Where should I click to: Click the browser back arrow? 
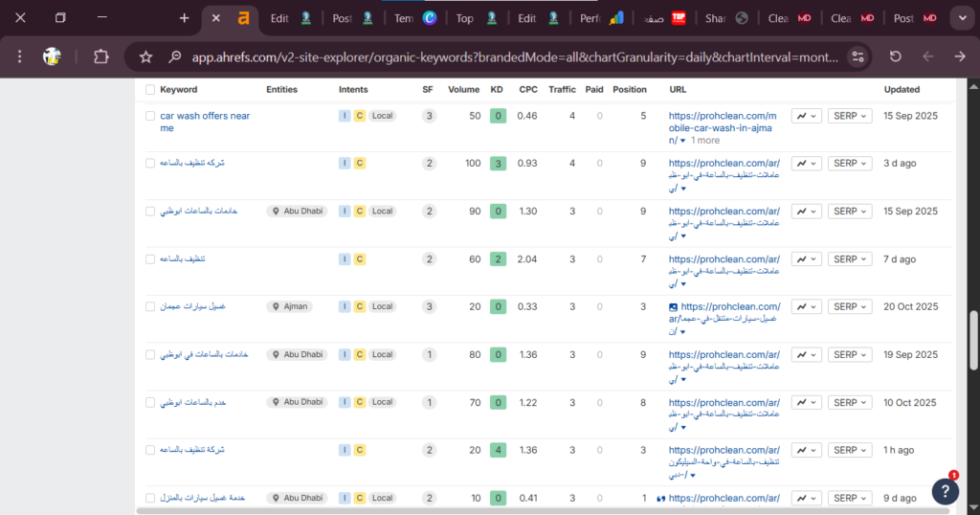(x=927, y=56)
